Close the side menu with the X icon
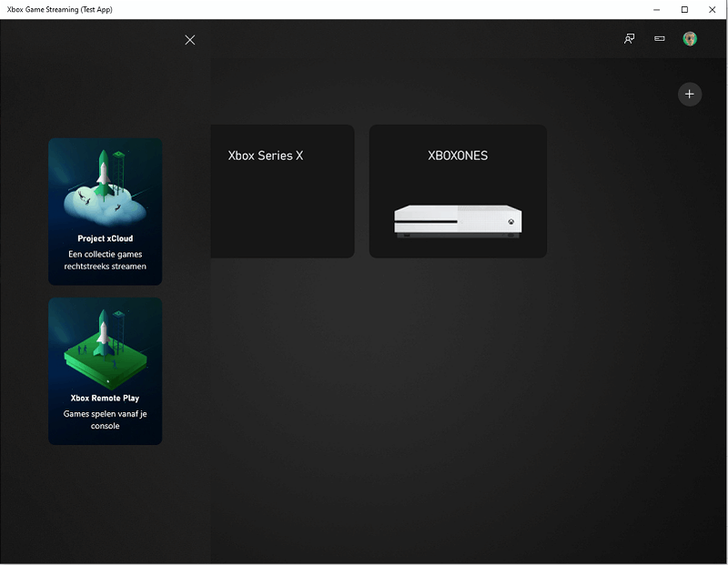This screenshot has height=565, width=728. pos(190,40)
